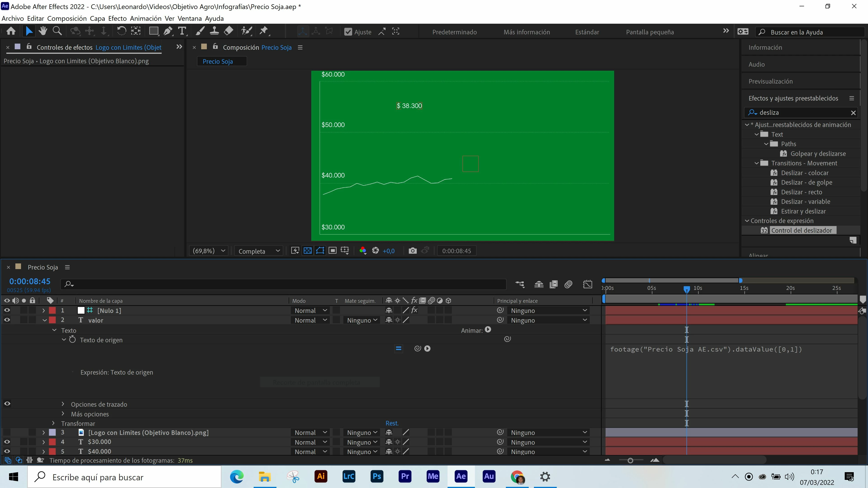
Task: Select the Type tool
Action: click(x=182, y=31)
